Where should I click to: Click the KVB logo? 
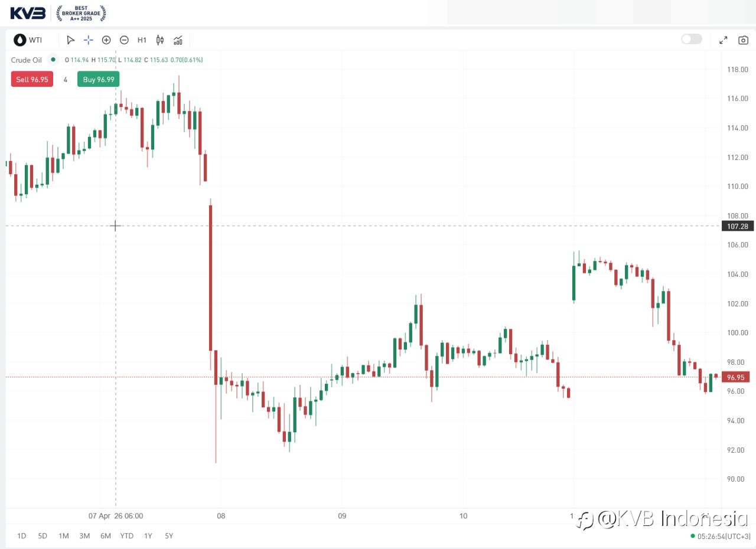tap(28, 13)
